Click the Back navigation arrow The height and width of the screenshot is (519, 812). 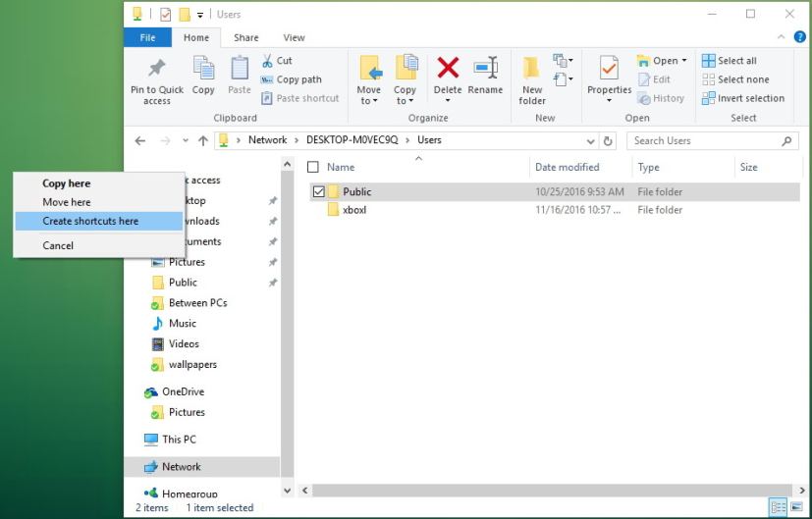point(139,140)
